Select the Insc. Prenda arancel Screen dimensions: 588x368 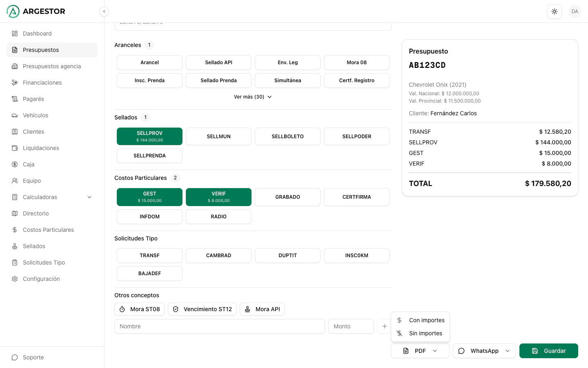coord(149,81)
